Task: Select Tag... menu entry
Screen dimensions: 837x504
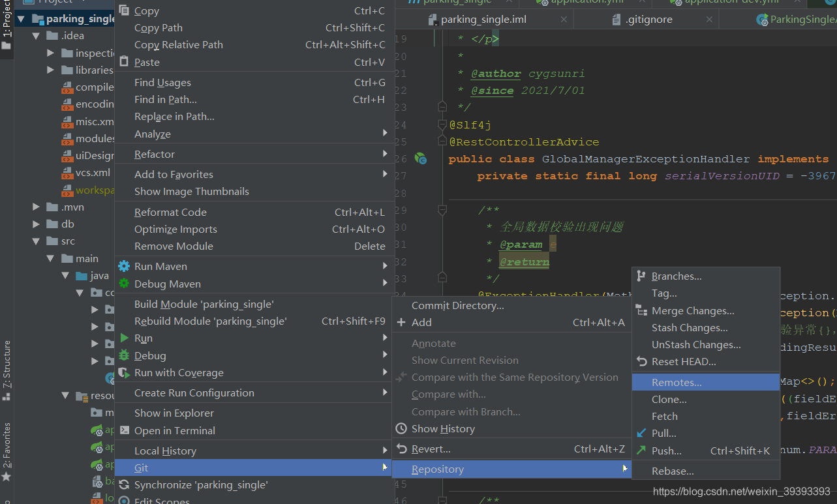Action: 706,293
